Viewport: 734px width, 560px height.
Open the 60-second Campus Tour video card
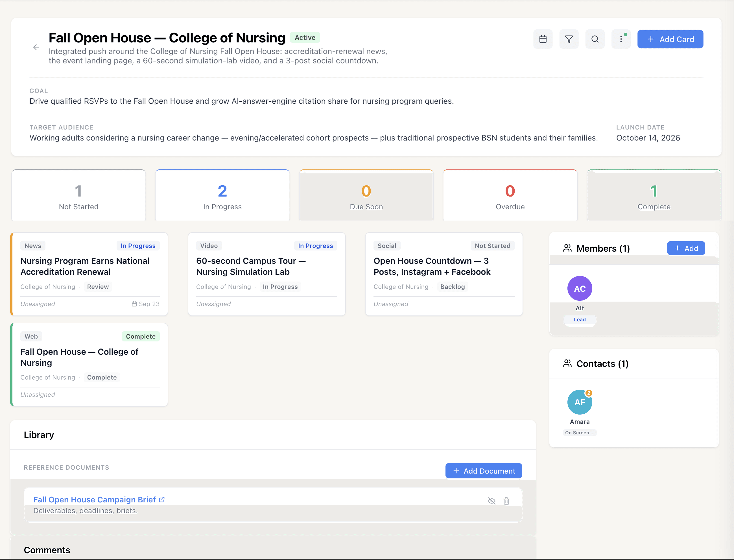[266, 274]
